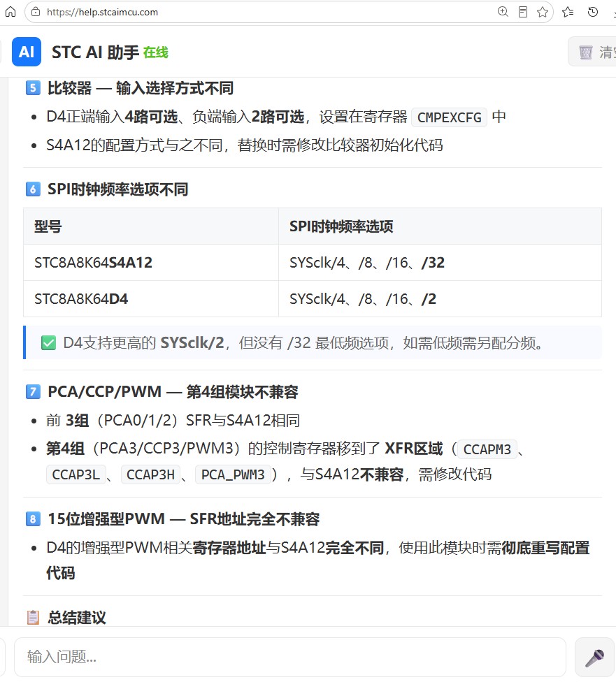The height and width of the screenshot is (682, 616).
Task: Open the favorites list icon
Action: (x=568, y=12)
